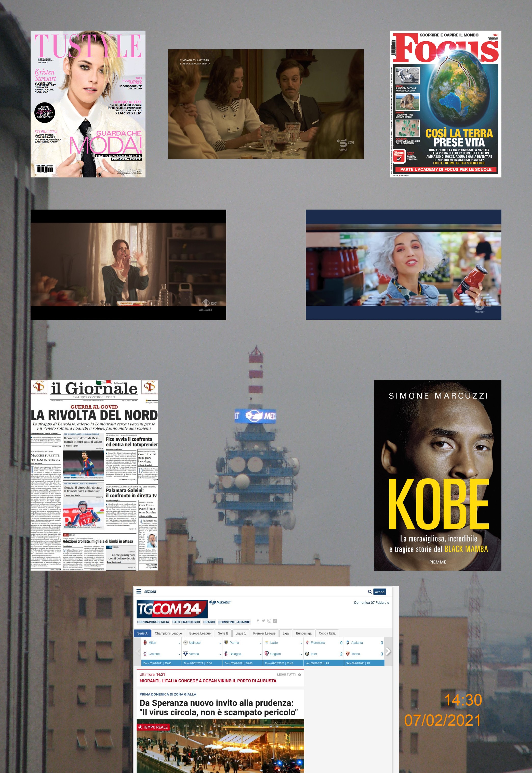Click the Kobe book cover thumbnail

[x=437, y=475]
